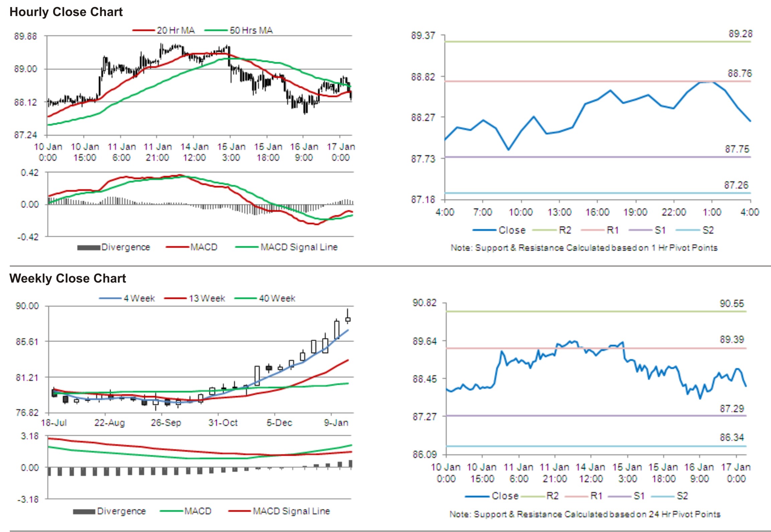The width and height of the screenshot is (771, 532).
Task: Click the 87.29 S1 value label
Action: (x=732, y=409)
